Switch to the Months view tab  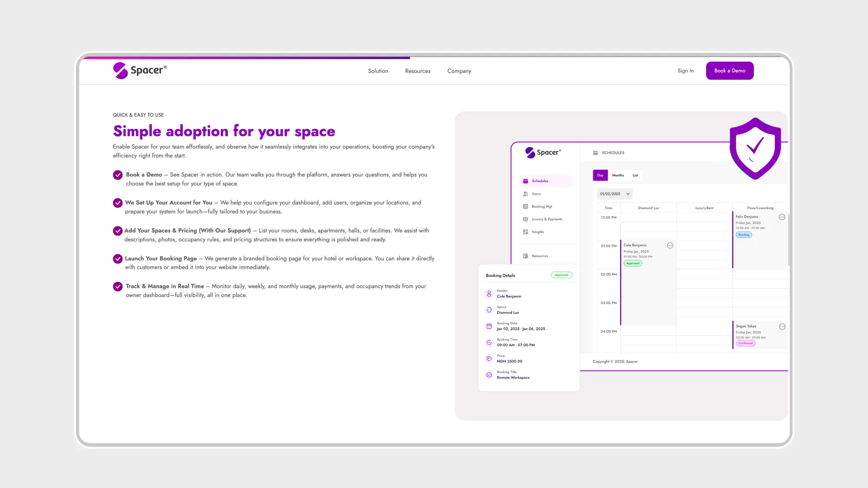point(618,175)
